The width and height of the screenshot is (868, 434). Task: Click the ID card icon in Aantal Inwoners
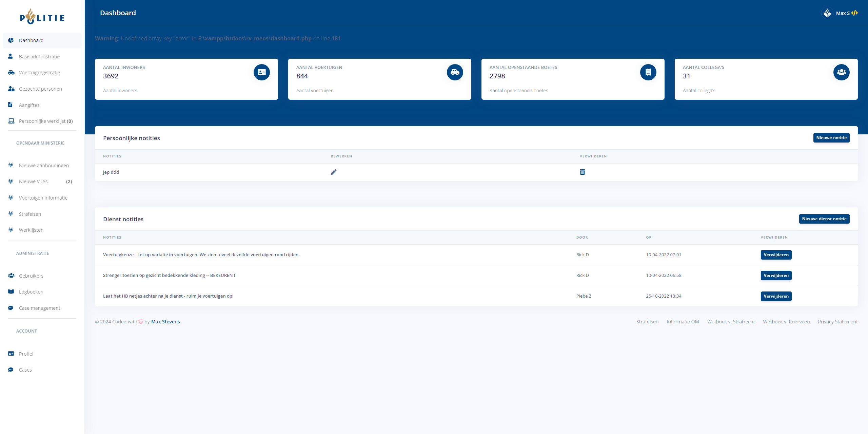tap(261, 72)
